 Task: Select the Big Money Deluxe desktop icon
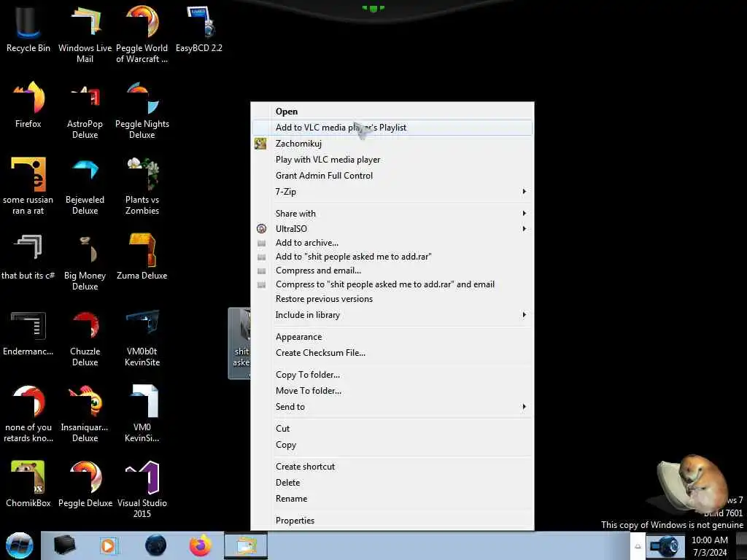coord(85,261)
